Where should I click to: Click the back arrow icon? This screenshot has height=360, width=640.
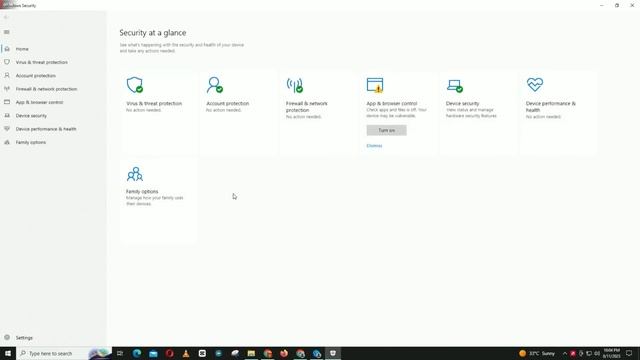(6, 17)
